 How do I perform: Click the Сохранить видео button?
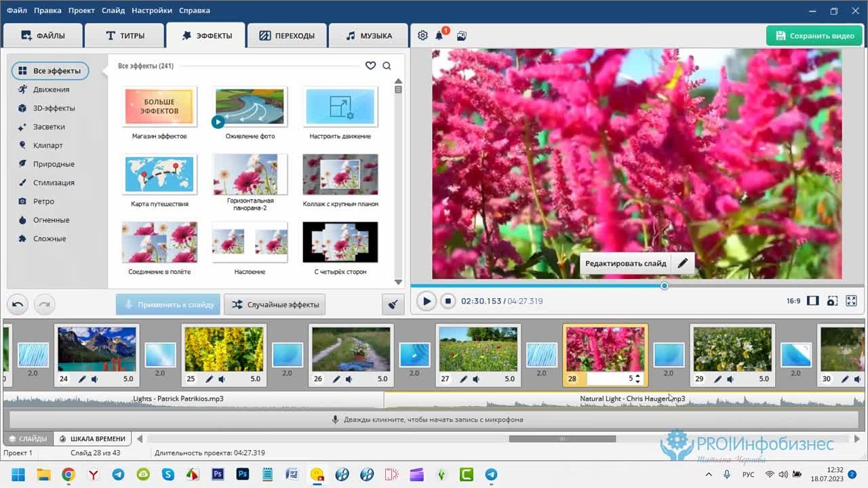pyautogui.click(x=814, y=36)
